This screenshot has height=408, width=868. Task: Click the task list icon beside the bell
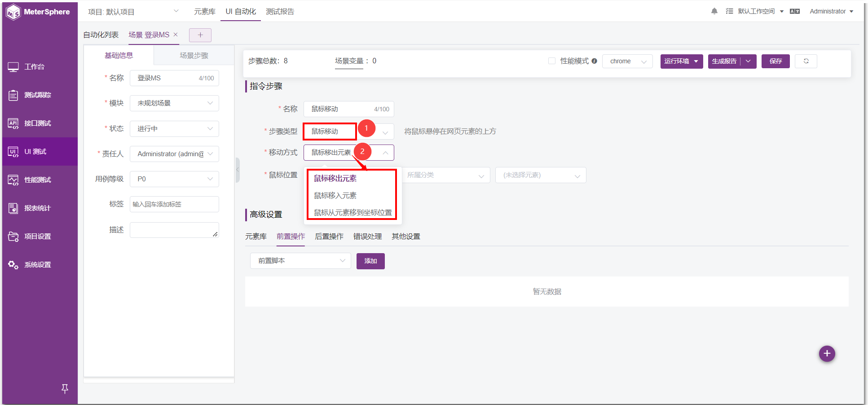[729, 11]
